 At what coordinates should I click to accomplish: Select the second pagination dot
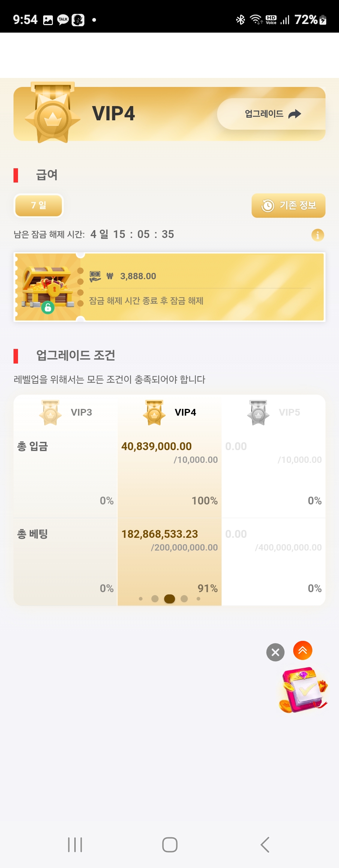tap(155, 599)
